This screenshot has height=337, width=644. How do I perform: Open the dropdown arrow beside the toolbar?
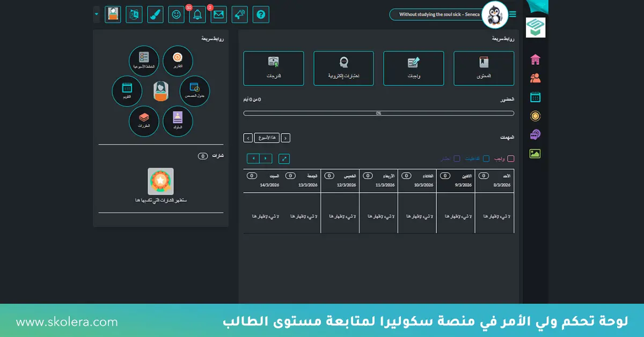click(x=97, y=14)
